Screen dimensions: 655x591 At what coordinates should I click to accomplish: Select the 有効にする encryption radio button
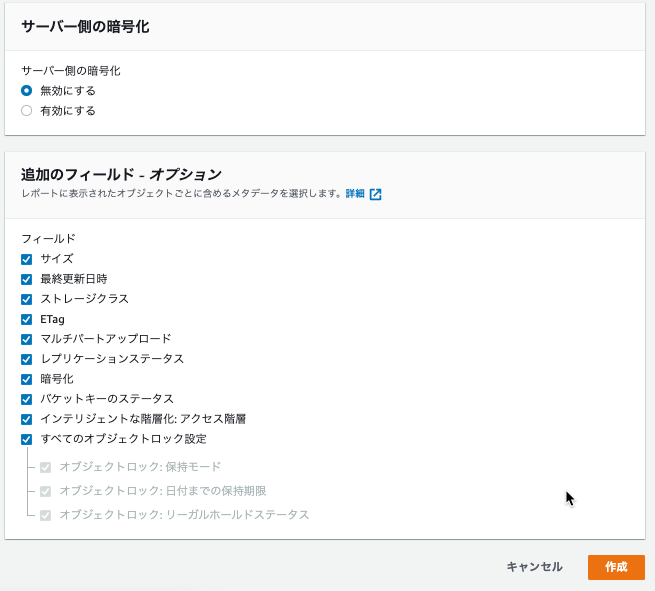click(x=26, y=111)
